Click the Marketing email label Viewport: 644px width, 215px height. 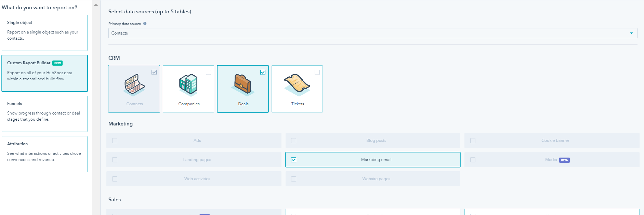click(376, 160)
